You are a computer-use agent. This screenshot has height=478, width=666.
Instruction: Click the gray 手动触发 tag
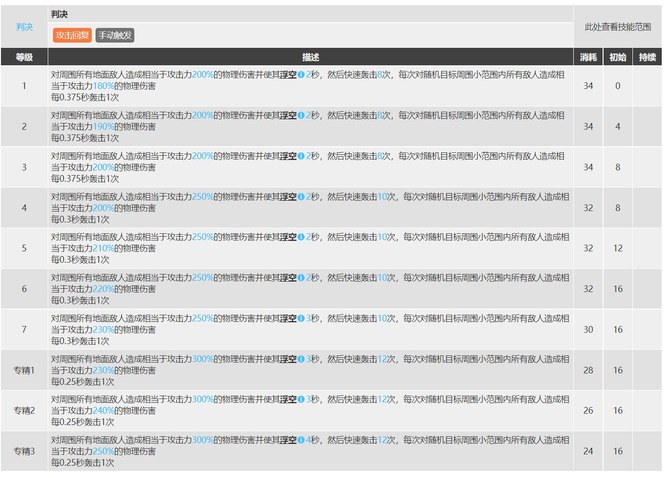114,35
